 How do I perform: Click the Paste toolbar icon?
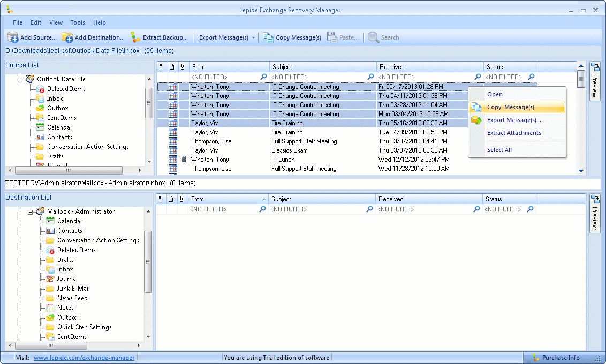332,37
